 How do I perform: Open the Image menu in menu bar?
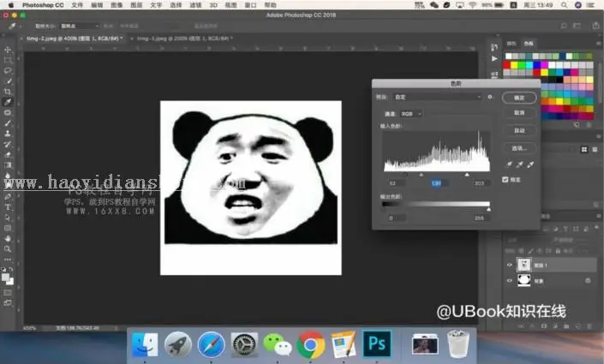pos(117,5)
